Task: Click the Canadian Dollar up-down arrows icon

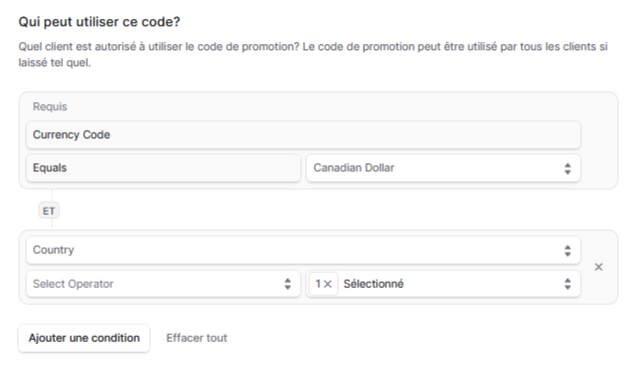Action: [567, 168]
